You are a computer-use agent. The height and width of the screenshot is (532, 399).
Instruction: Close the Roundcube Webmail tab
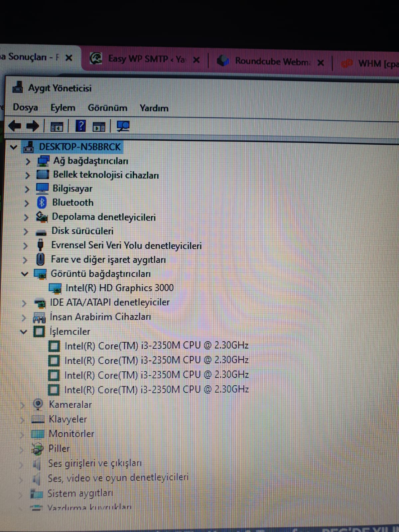321,63
